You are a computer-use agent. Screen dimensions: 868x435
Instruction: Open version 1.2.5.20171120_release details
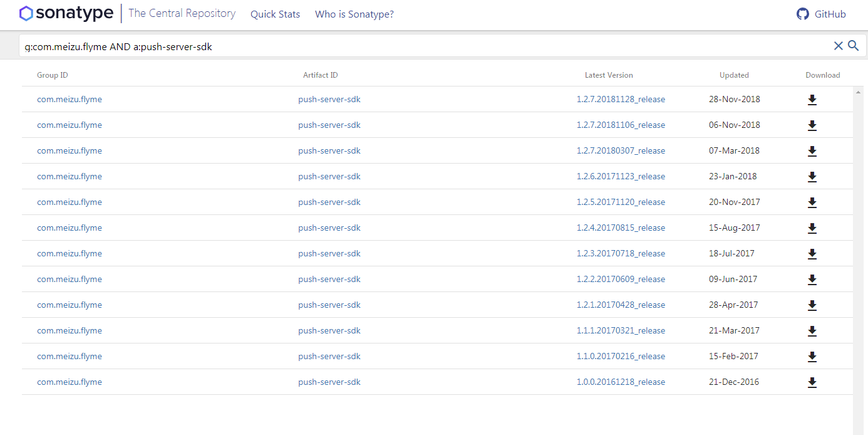[621, 202]
